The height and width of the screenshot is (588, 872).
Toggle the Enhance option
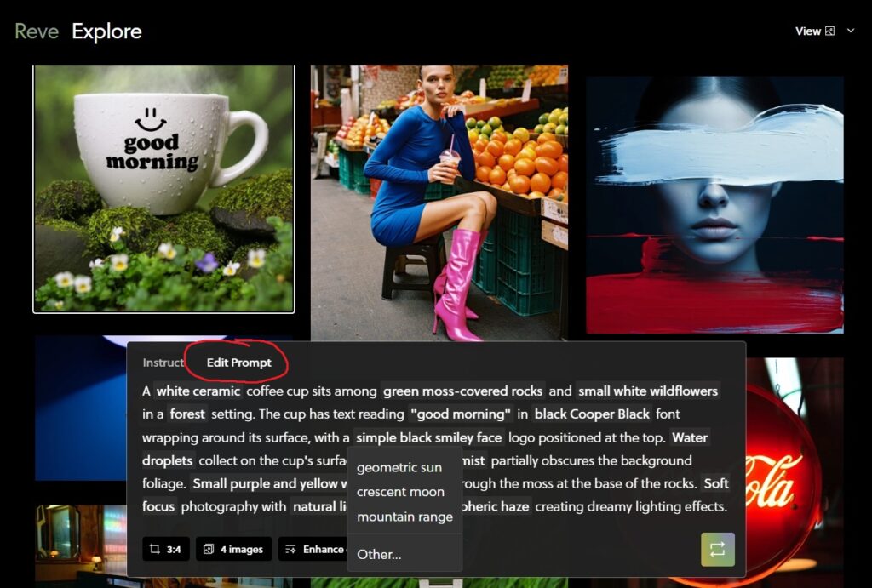click(313, 549)
